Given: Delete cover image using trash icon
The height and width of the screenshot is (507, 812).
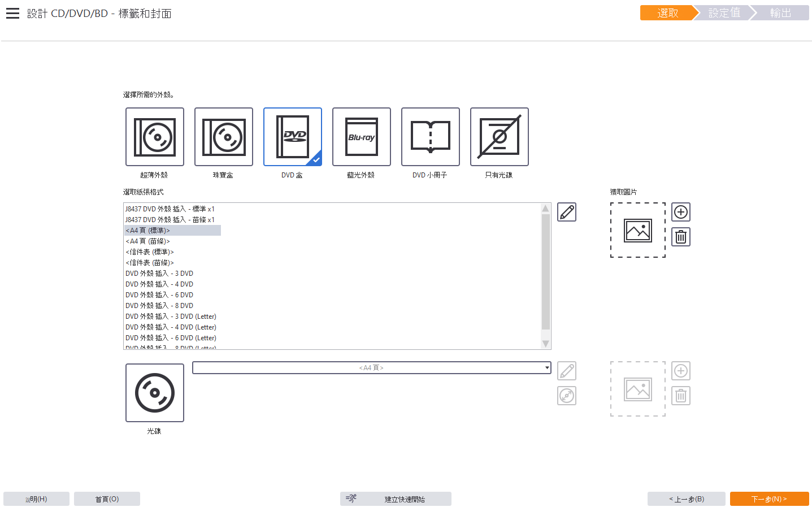Looking at the screenshot, I should (680, 237).
